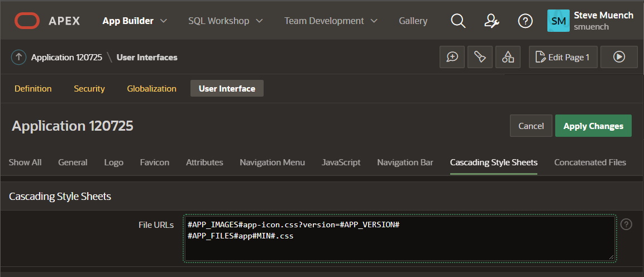Open the Steve Muench account menu
Screen dimensions: 644x277
pos(591,21)
